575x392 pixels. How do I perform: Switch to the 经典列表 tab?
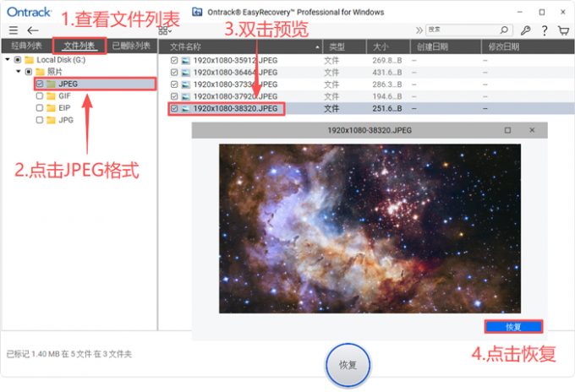(x=27, y=46)
